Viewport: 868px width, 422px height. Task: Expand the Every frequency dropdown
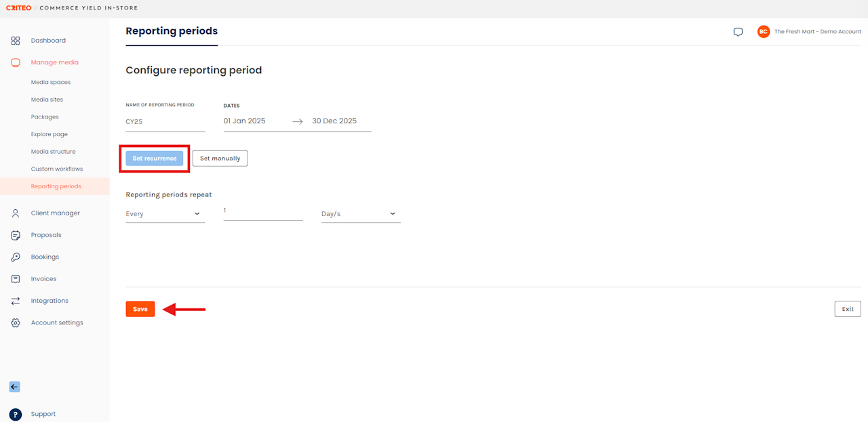tap(165, 214)
